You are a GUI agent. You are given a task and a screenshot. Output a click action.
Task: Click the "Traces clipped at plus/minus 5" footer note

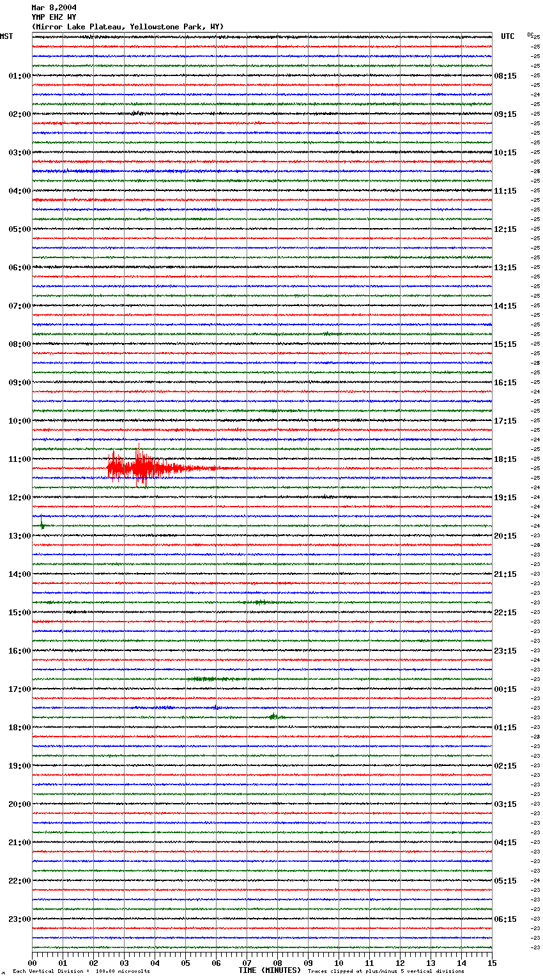[386, 971]
